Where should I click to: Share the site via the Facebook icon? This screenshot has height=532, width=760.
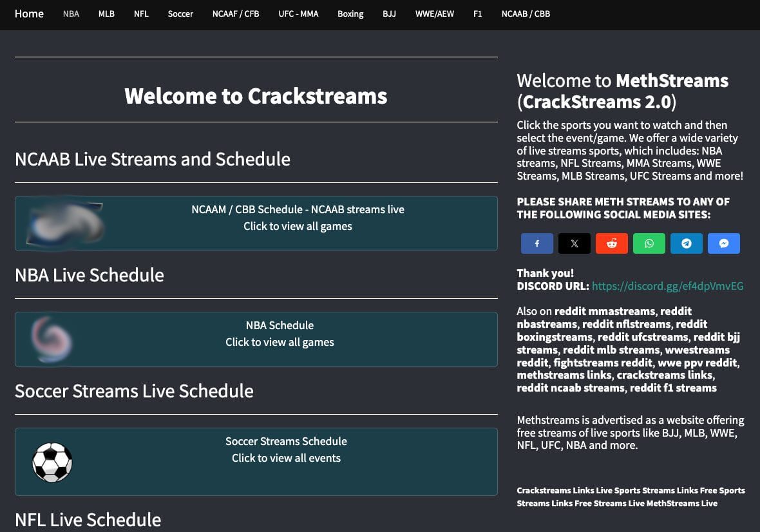537,243
